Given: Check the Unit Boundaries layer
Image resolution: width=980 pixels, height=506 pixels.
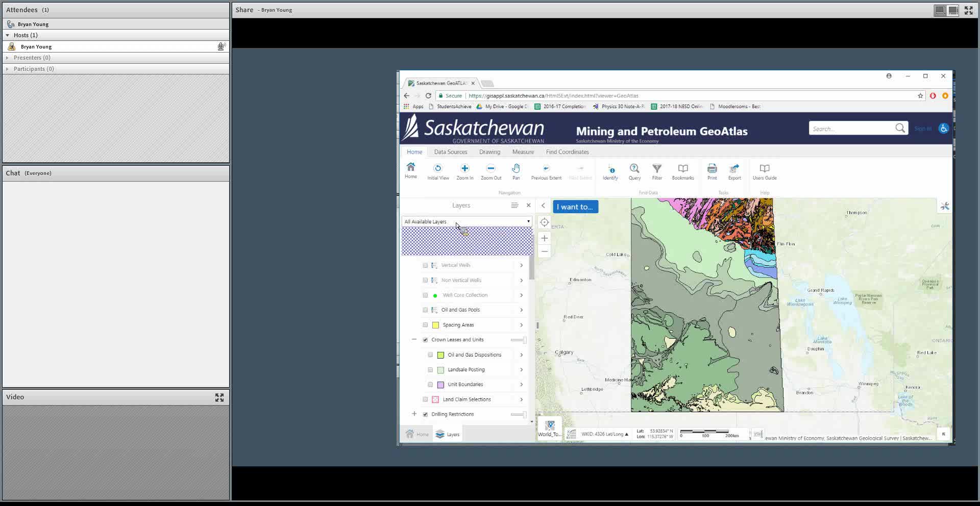Looking at the screenshot, I should (430, 385).
